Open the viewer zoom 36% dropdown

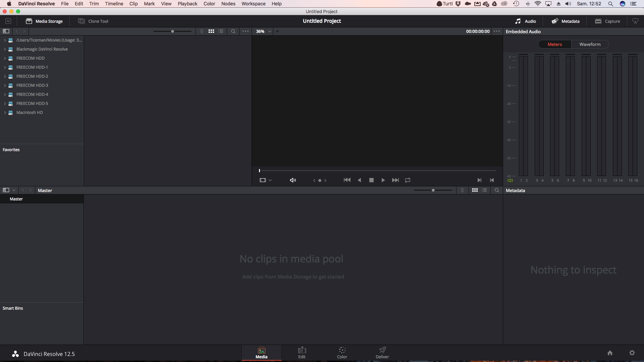[x=264, y=31]
